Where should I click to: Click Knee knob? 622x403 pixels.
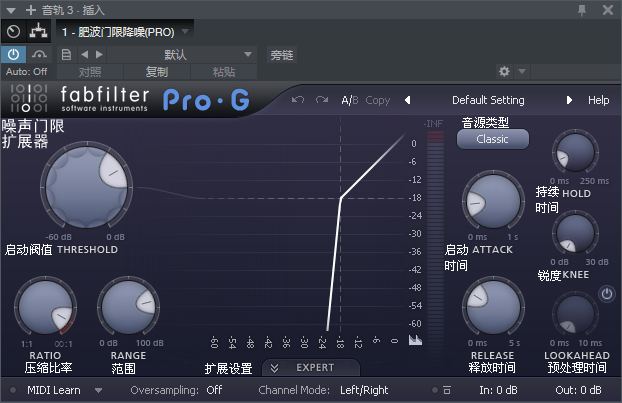click(575, 233)
